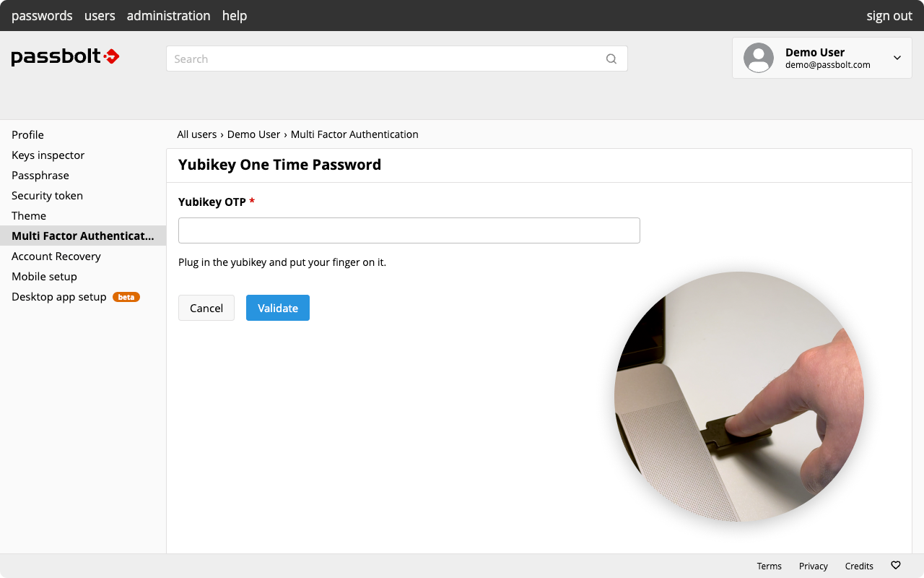924x578 pixels.
Task: Click sign out
Action: coord(889,15)
